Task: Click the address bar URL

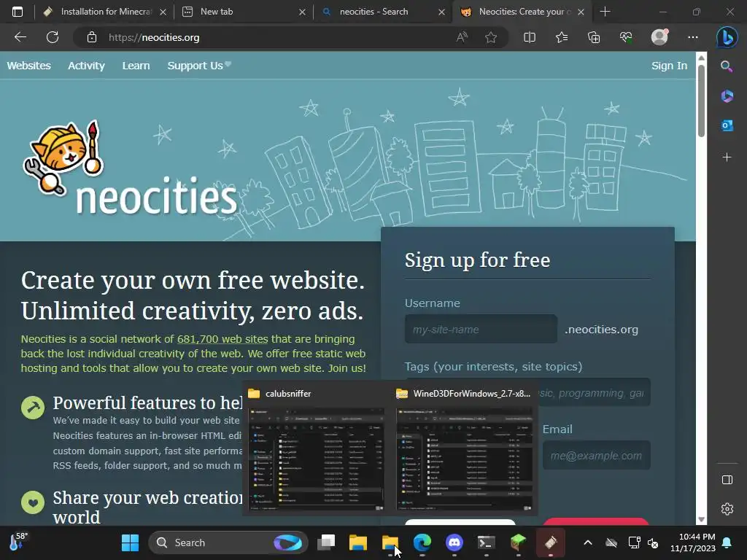Action: [x=154, y=37]
